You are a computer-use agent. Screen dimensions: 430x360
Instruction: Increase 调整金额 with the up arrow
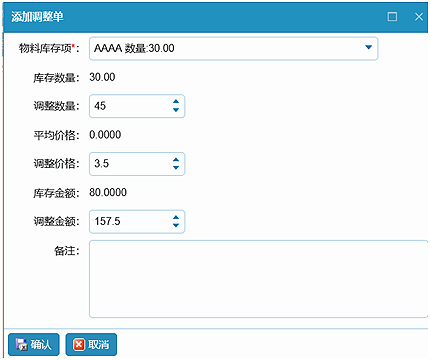coord(176,217)
